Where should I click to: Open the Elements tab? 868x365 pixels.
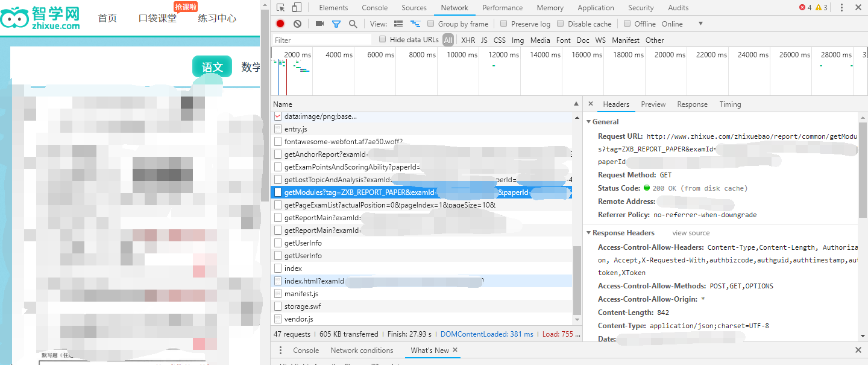coord(333,8)
